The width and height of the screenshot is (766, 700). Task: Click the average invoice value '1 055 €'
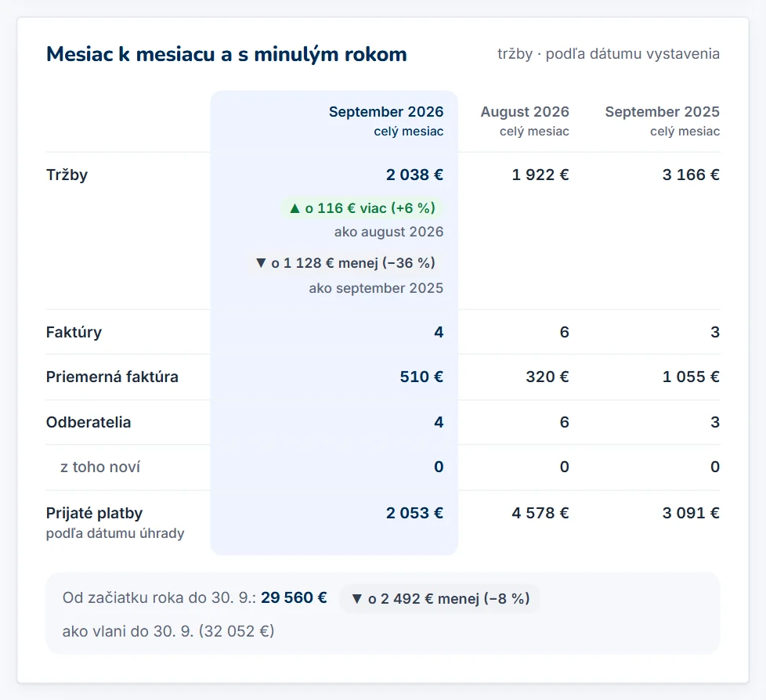point(691,377)
